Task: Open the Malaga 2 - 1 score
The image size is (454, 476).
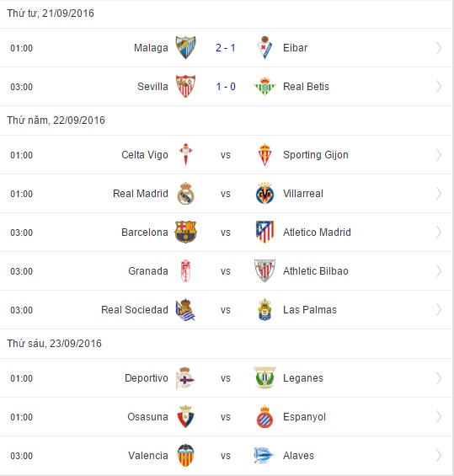Action: coord(226,48)
